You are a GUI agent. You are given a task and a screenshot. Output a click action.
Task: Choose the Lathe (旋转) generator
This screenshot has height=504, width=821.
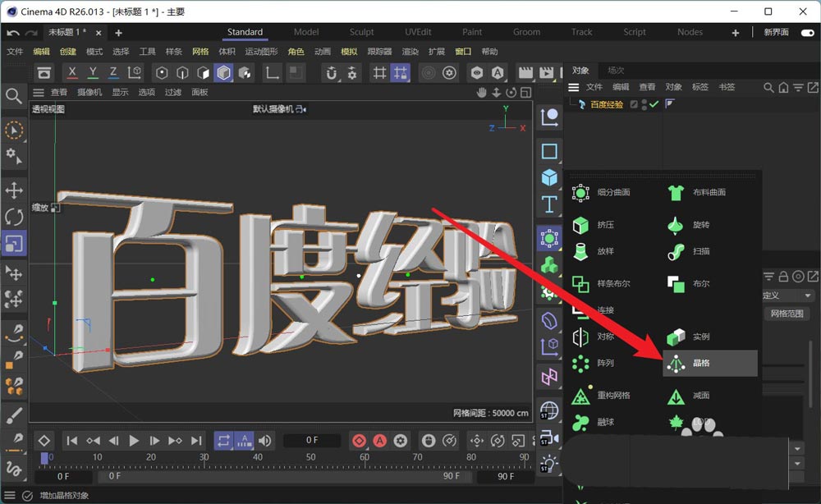point(689,225)
